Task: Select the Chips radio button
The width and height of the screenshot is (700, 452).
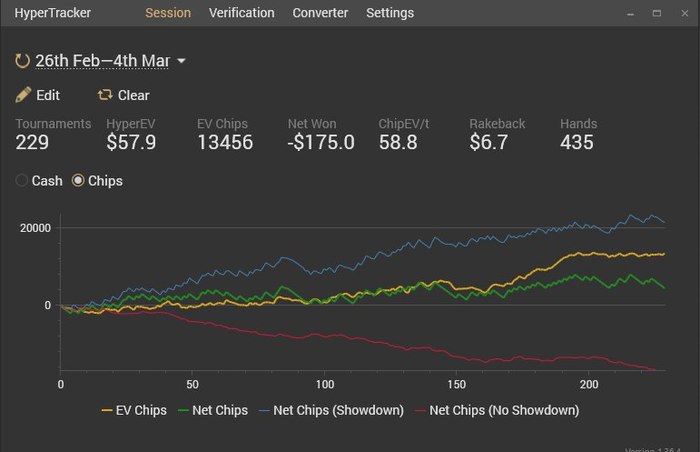Action: pyautogui.click(x=78, y=181)
